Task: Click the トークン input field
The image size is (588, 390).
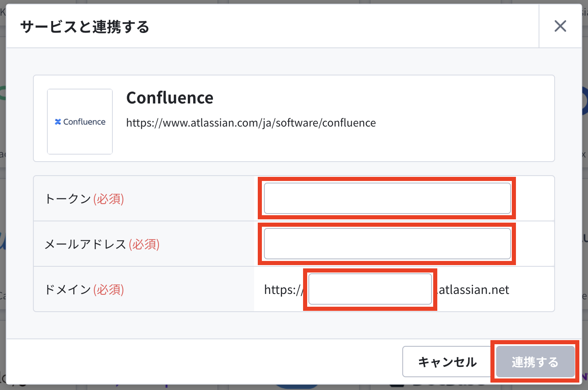Action: click(387, 199)
